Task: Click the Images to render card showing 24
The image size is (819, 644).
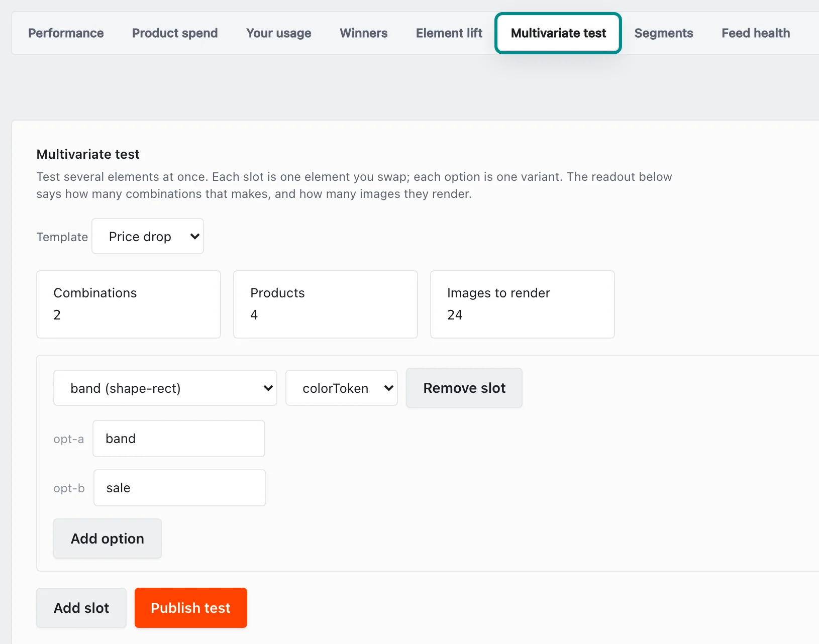Action: point(523,304)
